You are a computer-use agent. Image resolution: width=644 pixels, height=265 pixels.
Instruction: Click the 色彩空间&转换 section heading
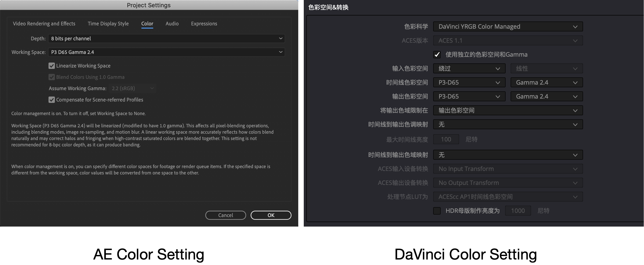pos(328,7)
